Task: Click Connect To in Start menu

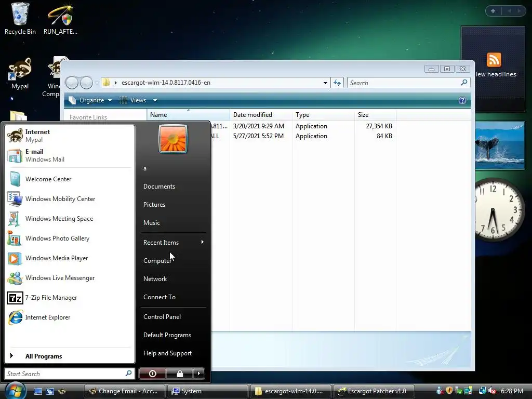Action: point(173,297)
